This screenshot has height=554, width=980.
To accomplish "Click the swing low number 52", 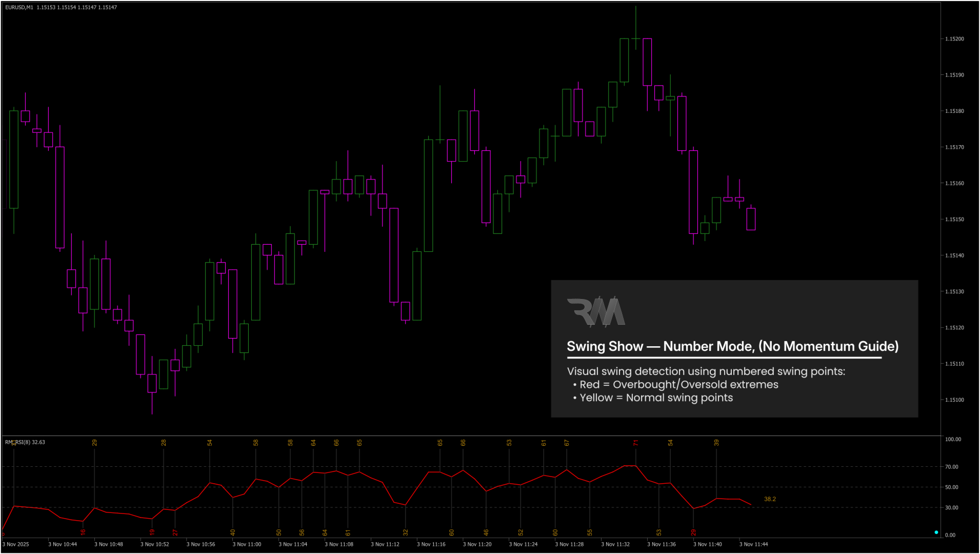I will (521, 532).
